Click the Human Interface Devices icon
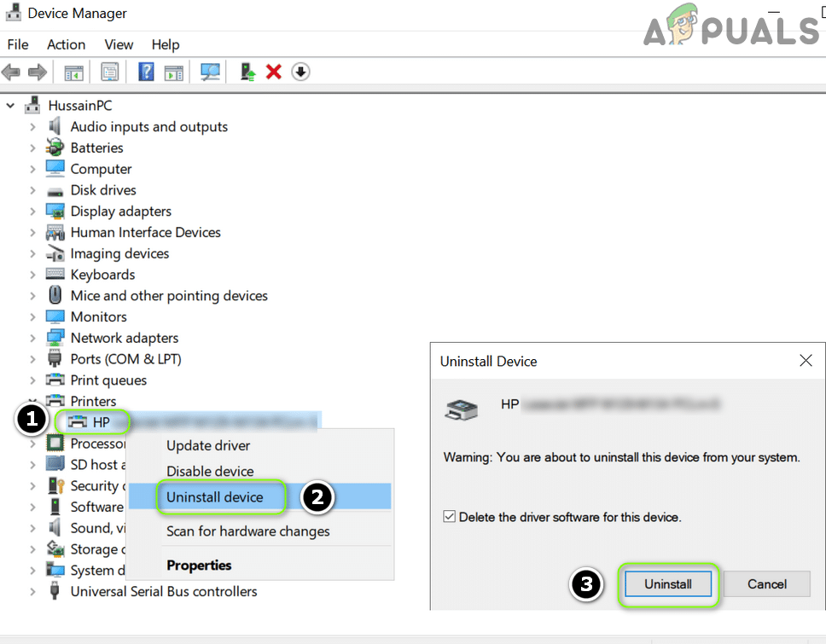 55,232
